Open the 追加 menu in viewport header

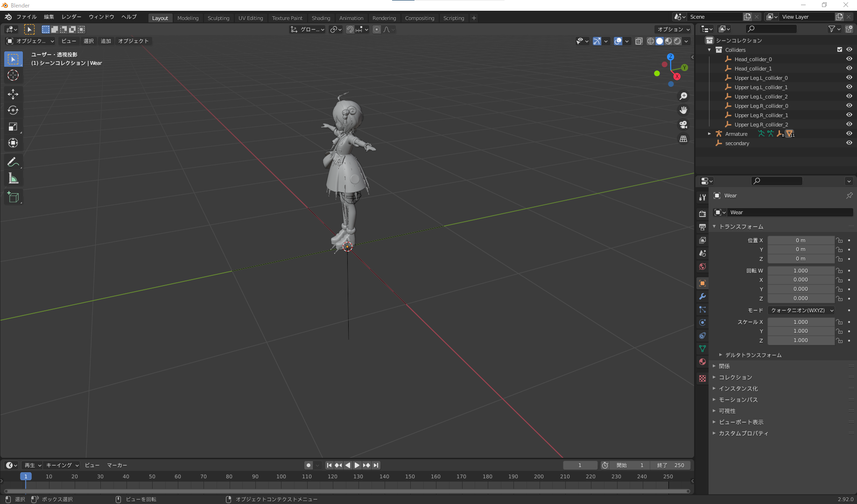(106, 41)
